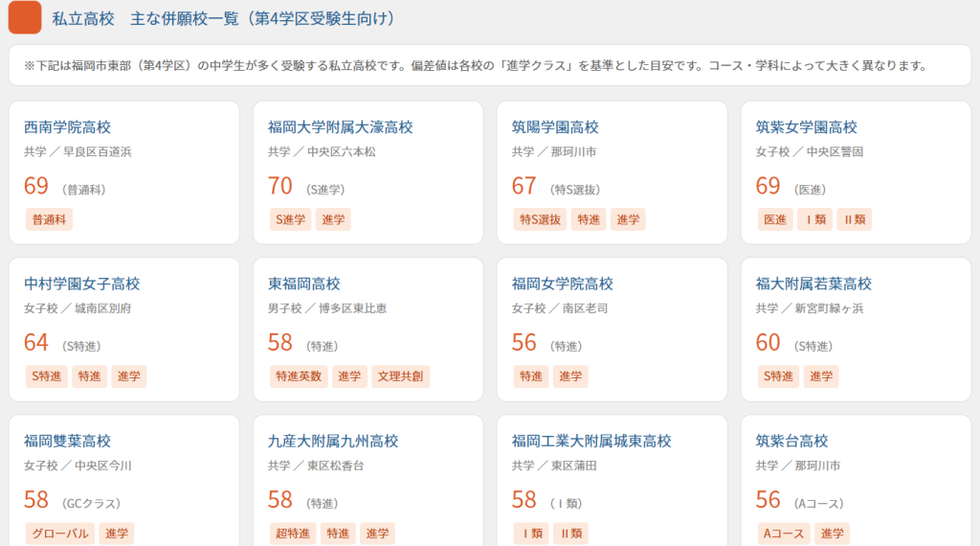Select the I類 tag under 筑紫女学園高校
Image resolution: width=980 pixels, height=546 pixels.
815,219
